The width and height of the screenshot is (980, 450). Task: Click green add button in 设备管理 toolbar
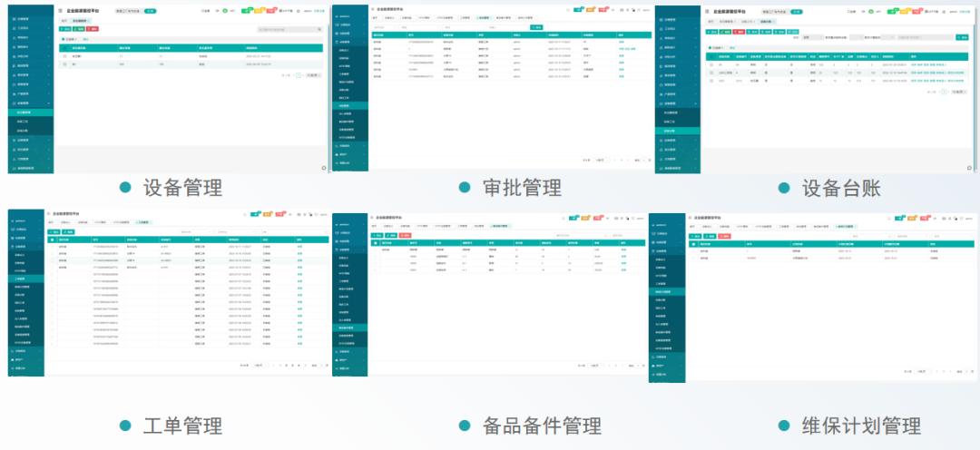65,29
